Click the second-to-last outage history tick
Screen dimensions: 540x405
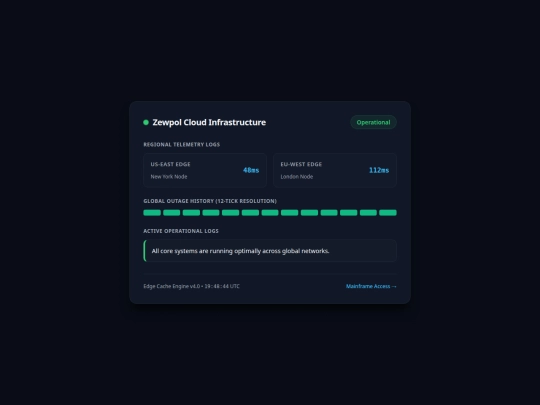pyautogui.click(x=368, y=213)
